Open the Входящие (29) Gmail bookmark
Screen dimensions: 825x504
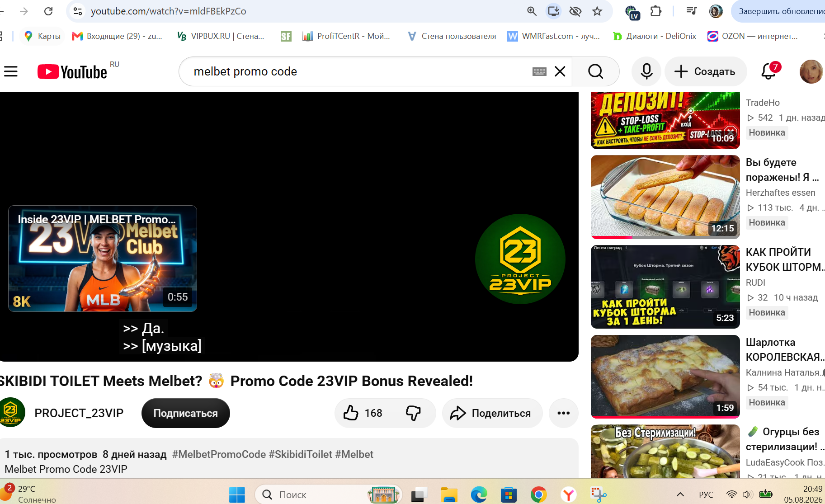117,36
